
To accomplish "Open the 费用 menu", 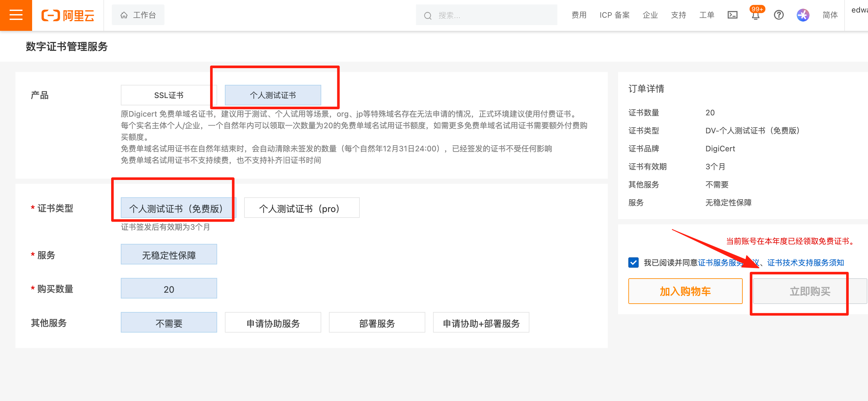I will click(x=579, y=15).
